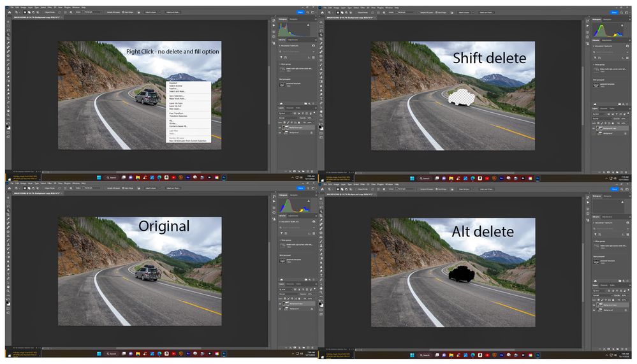This screenshot has width=637, height=364.
Task: Click the Windows Start button in Alt delete taskbar
Action: click(x=412, y=355)
